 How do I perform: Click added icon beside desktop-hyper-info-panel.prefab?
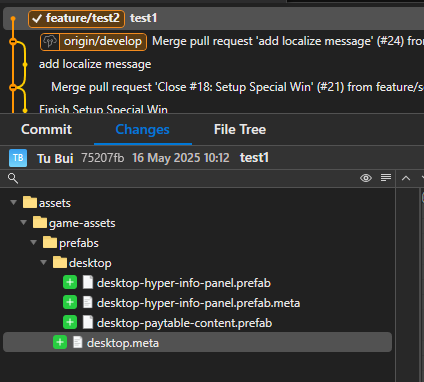[x=70, y=282]
